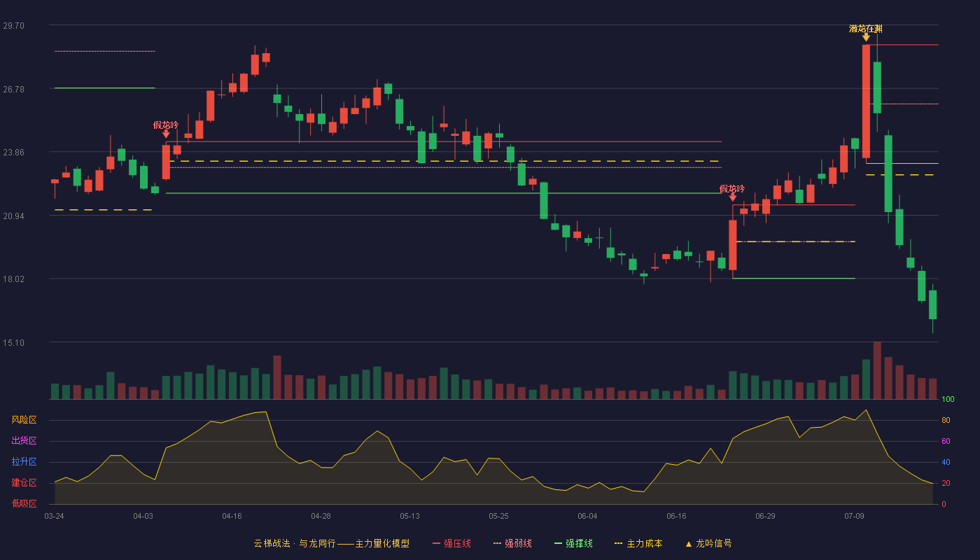Click the tall red candlestick under 潜龙在渊
This screenshot has height=560, width=980.
point(866,101)
